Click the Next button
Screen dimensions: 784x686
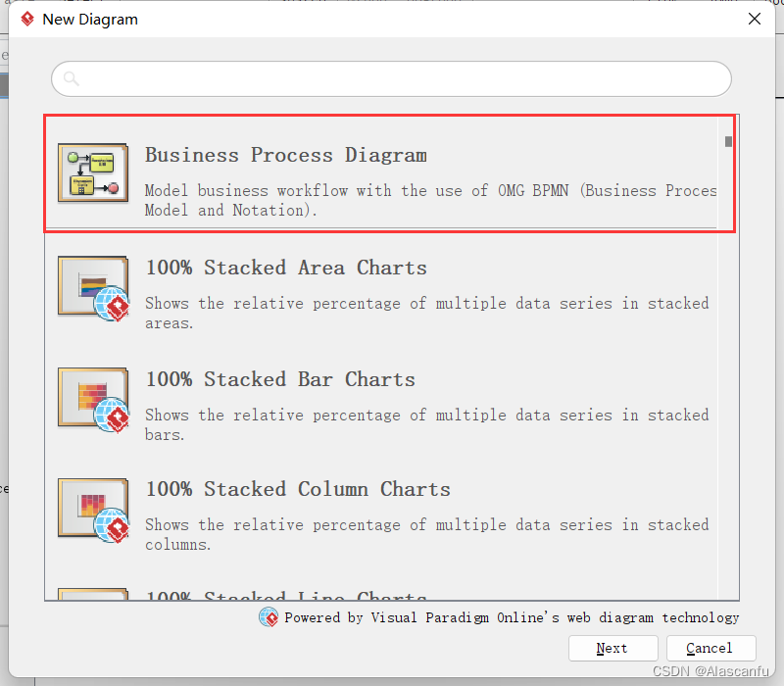coord(612,648)
